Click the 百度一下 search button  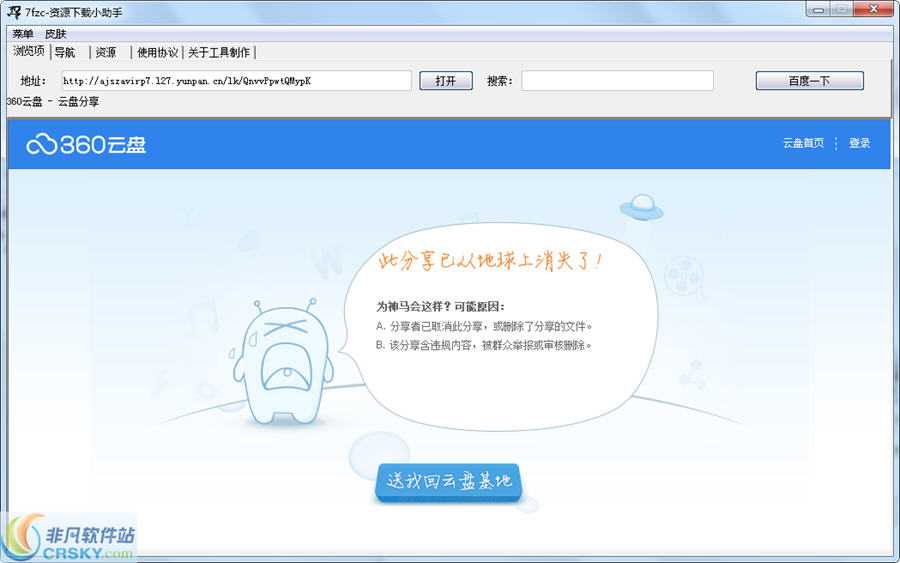[809, 81]
